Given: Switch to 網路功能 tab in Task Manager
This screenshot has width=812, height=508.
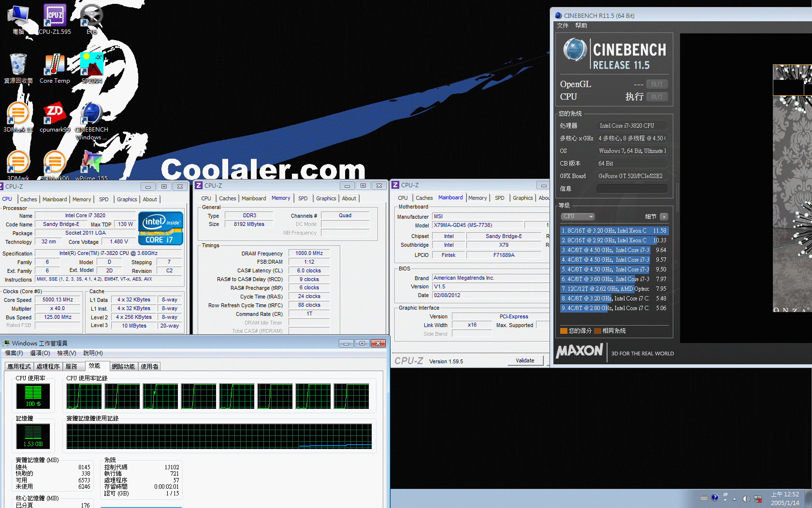Looking at the screenshot, I should tap(123, 367).
